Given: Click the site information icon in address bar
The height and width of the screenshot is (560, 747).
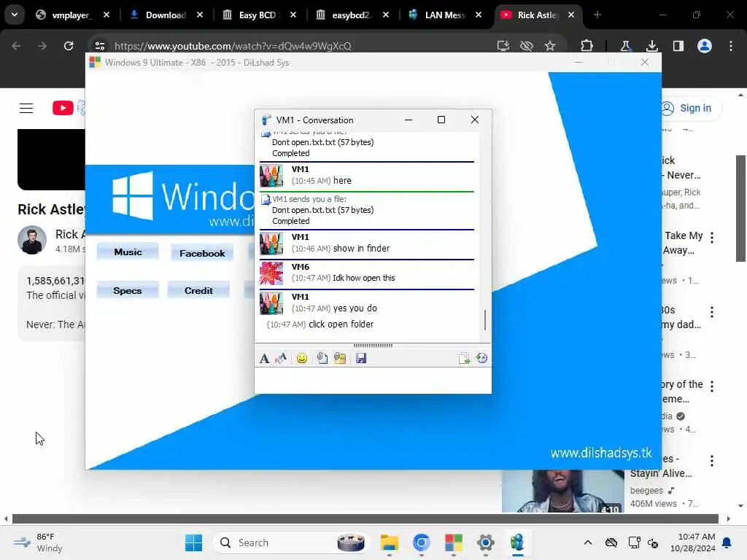Looking at the screenshot, I should pos(99,46).
